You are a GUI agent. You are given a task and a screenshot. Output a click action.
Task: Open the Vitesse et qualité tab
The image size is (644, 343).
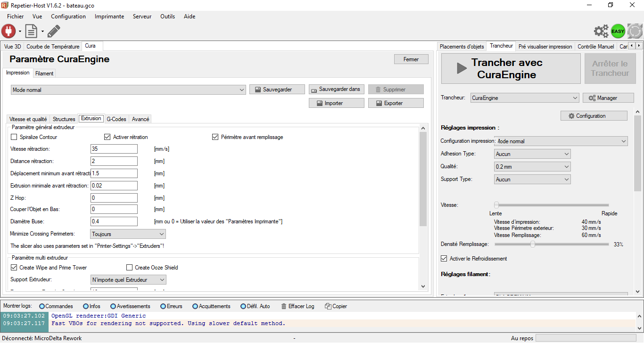28,119
